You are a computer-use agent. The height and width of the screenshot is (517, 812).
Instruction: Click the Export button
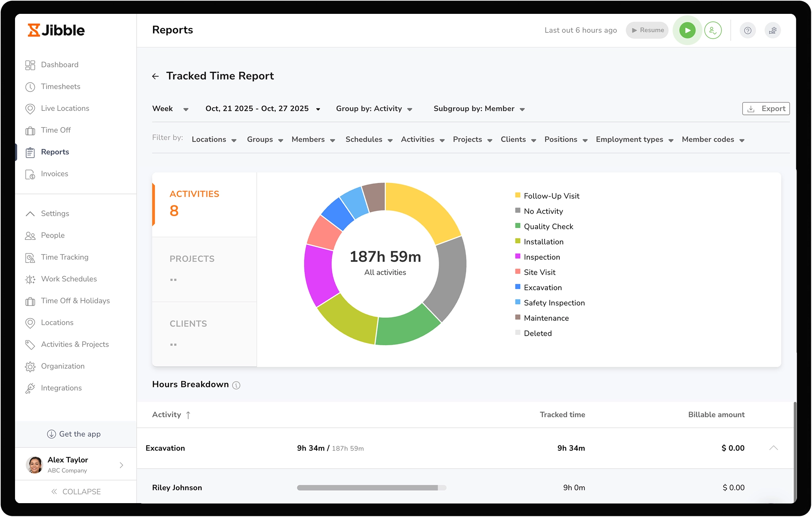point(766,109)
